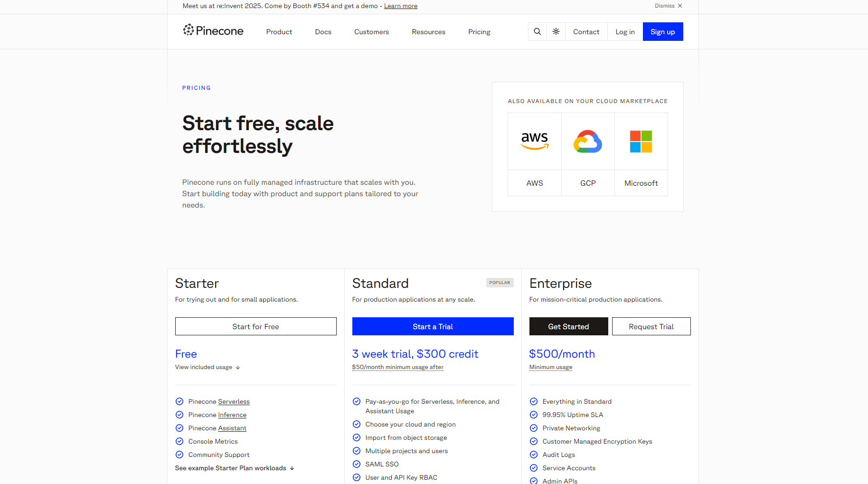
Task: Go to the Docs menu item
Action: click(x=323, y=32)
